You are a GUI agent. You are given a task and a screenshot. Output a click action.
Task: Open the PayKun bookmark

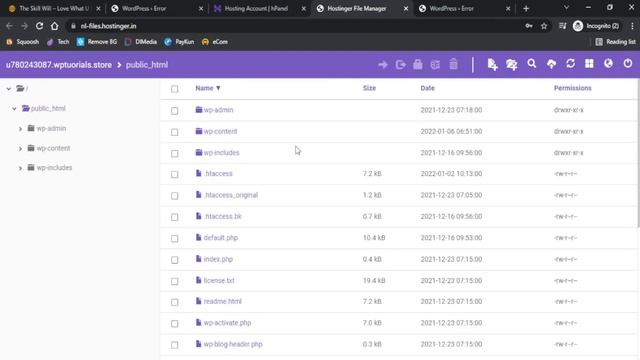point(179,42)
